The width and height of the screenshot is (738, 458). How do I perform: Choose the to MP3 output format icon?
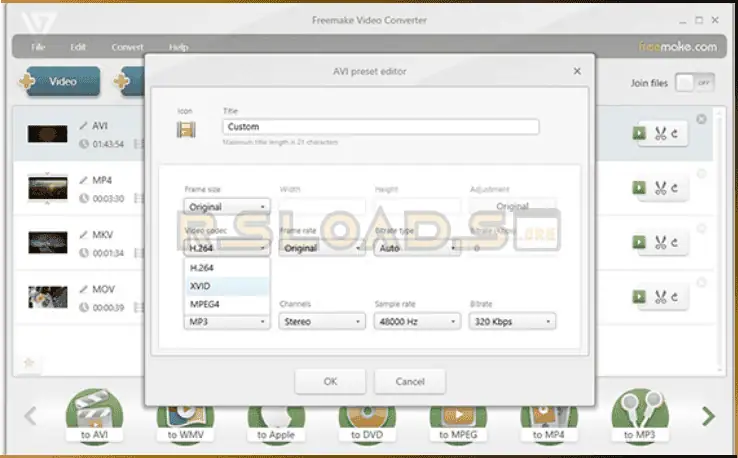coord(640,416)
